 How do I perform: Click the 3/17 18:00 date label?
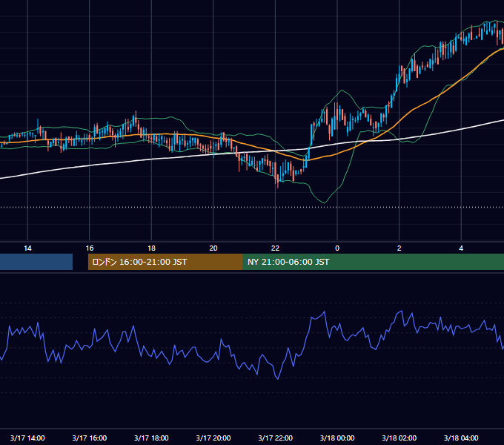point(151,438)
